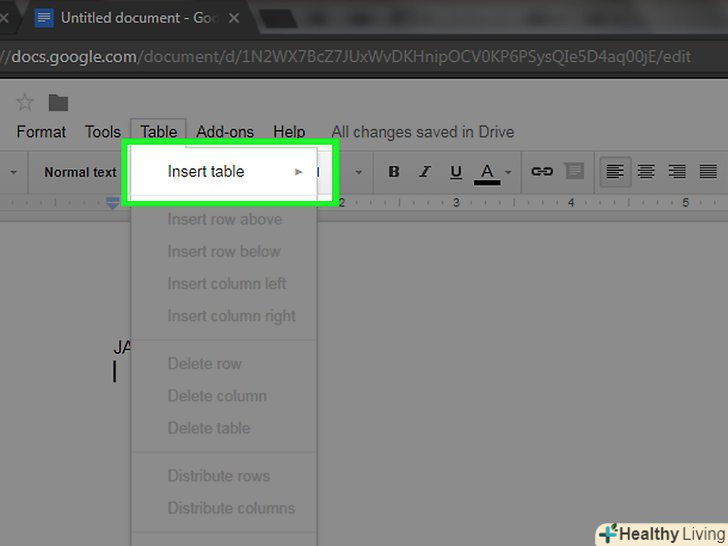Toggle underline formatting
Viewport: 728px width, 546px height.
[x=456, y=172]
